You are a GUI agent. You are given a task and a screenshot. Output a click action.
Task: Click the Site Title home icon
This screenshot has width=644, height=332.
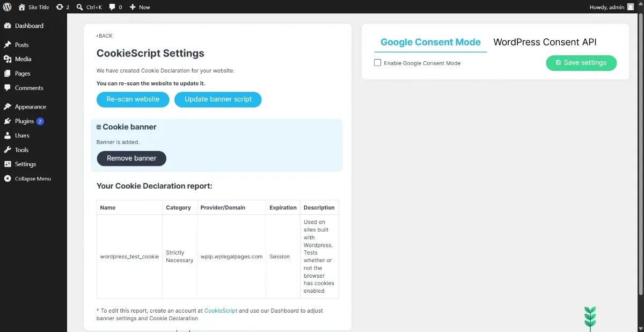[x=21, y=7]
